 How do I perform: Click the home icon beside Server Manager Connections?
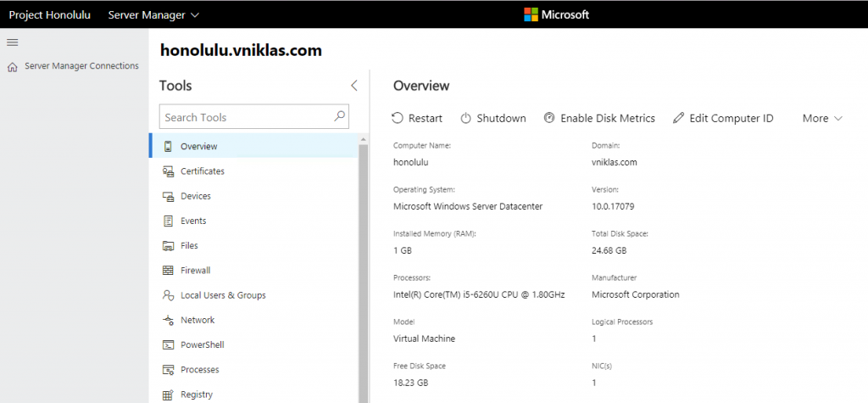pos(12,67)
